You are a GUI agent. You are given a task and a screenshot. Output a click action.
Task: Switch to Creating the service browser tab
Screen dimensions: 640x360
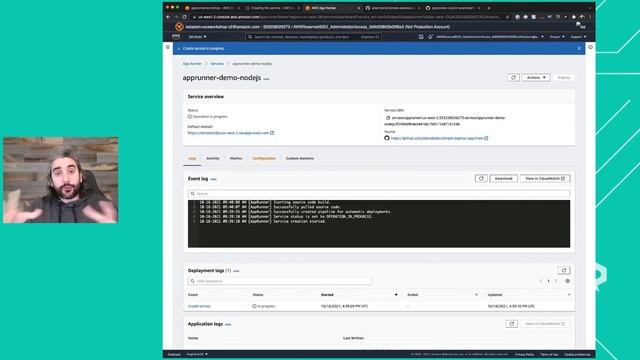[x=273, y=8]
